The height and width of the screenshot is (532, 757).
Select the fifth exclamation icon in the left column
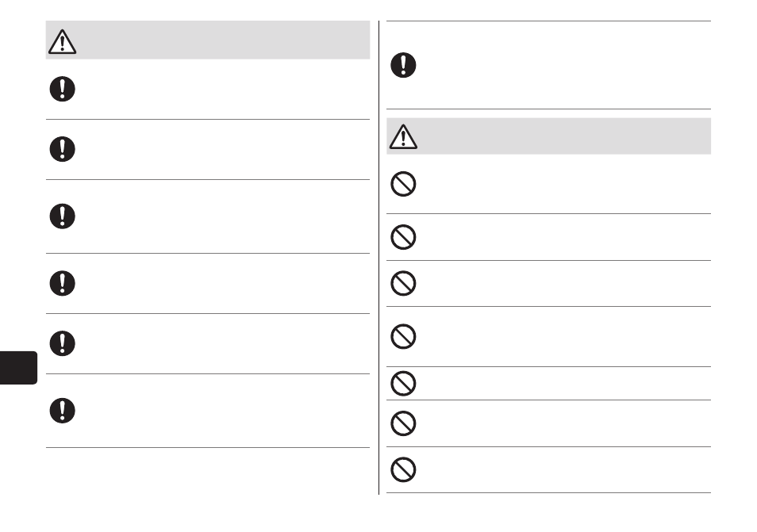[x=62, y=343]
